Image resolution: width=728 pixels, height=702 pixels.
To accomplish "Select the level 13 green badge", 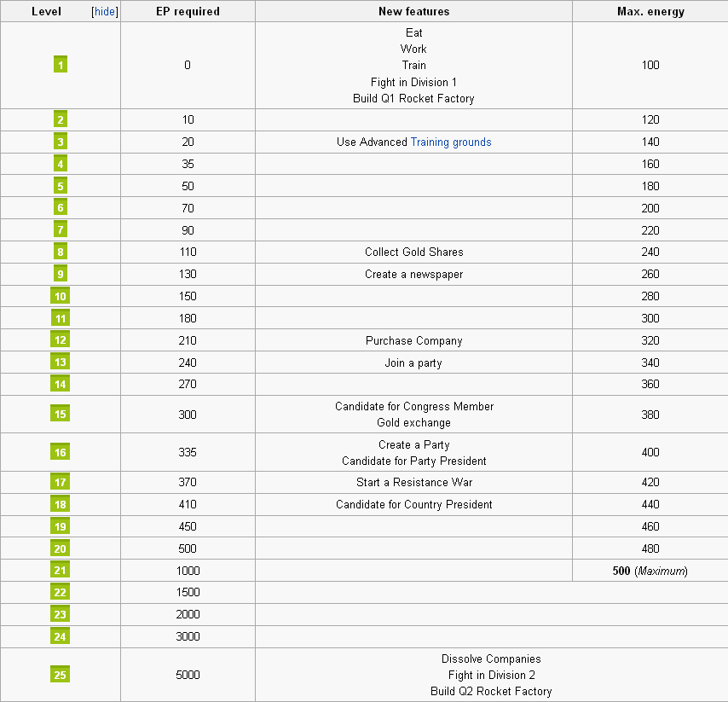I will click(x=61, y=363).
